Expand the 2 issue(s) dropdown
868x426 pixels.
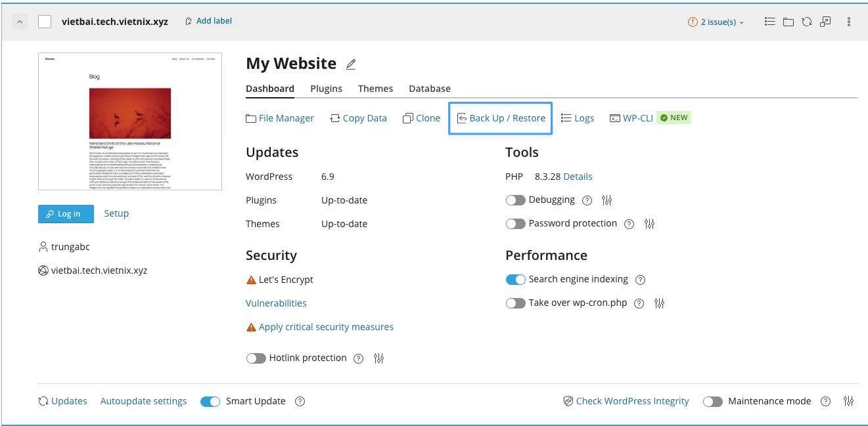pyautogui.click(x=716, y=22)
